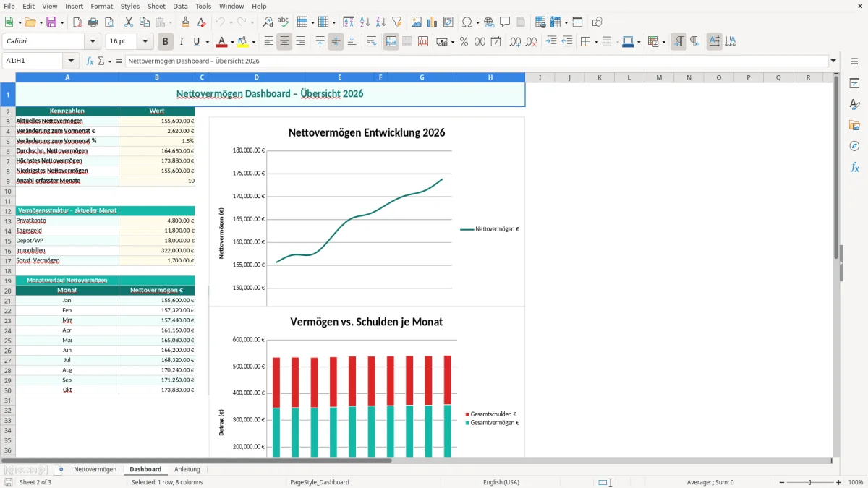The image size is (868, 488).
Task: Insert a comment
Action: click(x=505, y=22)
